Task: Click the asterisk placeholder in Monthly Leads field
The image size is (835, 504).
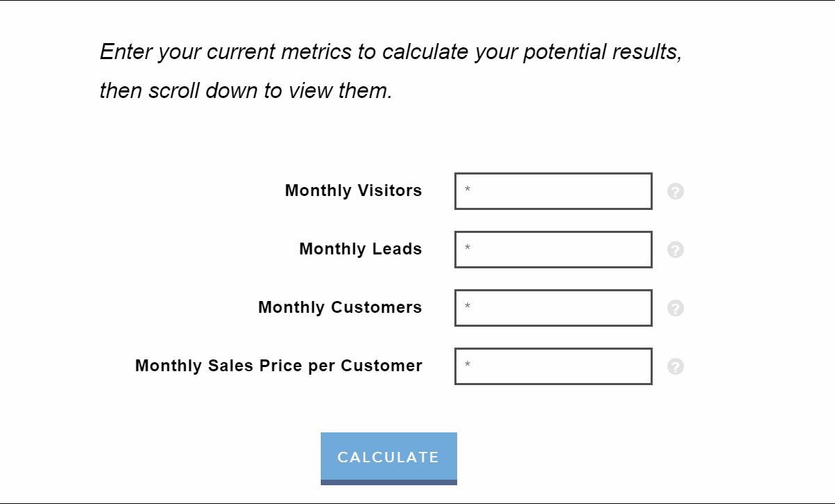Action: click(468, 249)
